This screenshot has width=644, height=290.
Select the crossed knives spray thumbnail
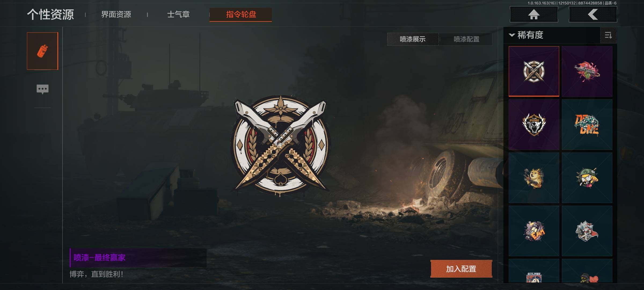click(534, 71)
